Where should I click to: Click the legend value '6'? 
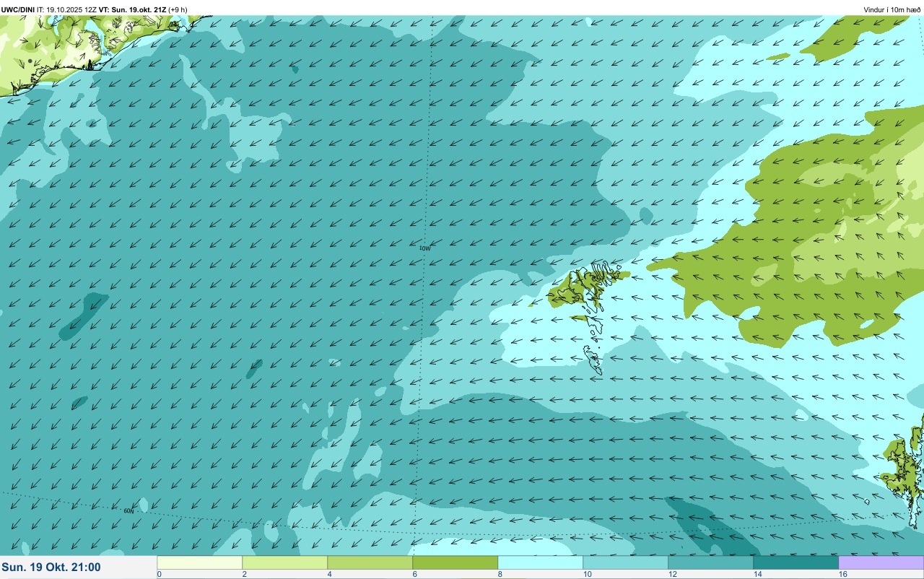tap(414, 574)
